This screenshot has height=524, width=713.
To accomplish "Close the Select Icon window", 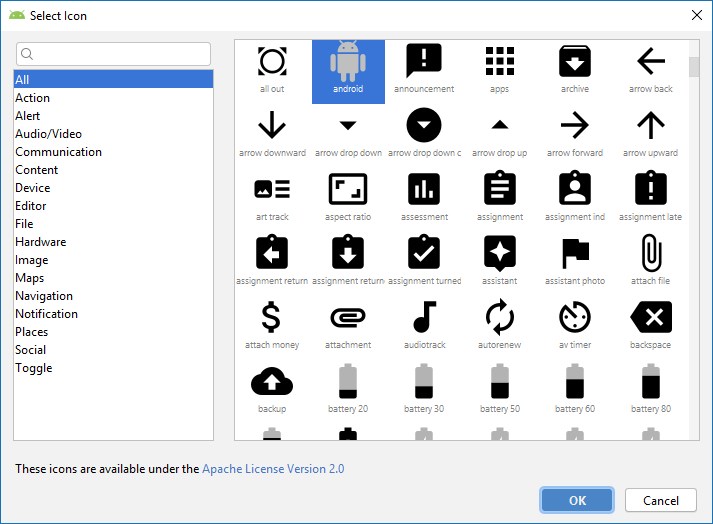I will [697, 15].
